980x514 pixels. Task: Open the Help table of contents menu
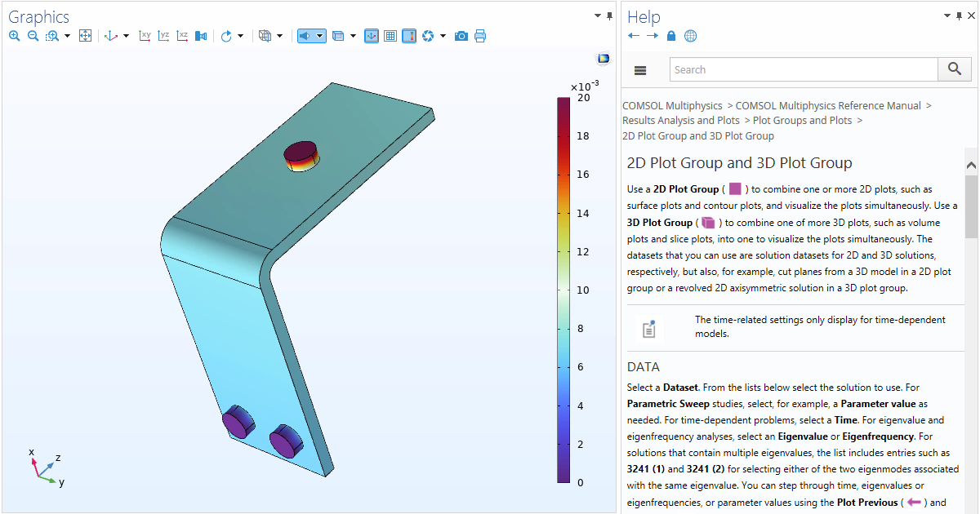point(640,70)
